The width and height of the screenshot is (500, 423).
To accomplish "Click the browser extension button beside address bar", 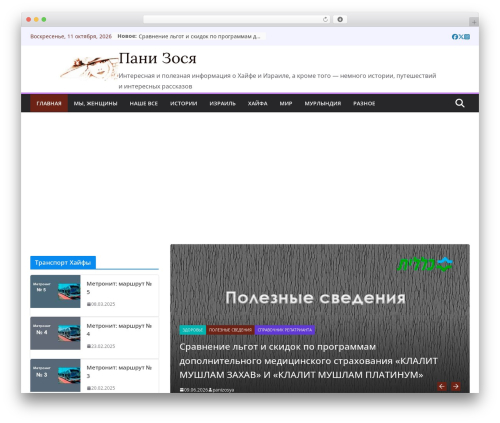I will click(340, 19).
